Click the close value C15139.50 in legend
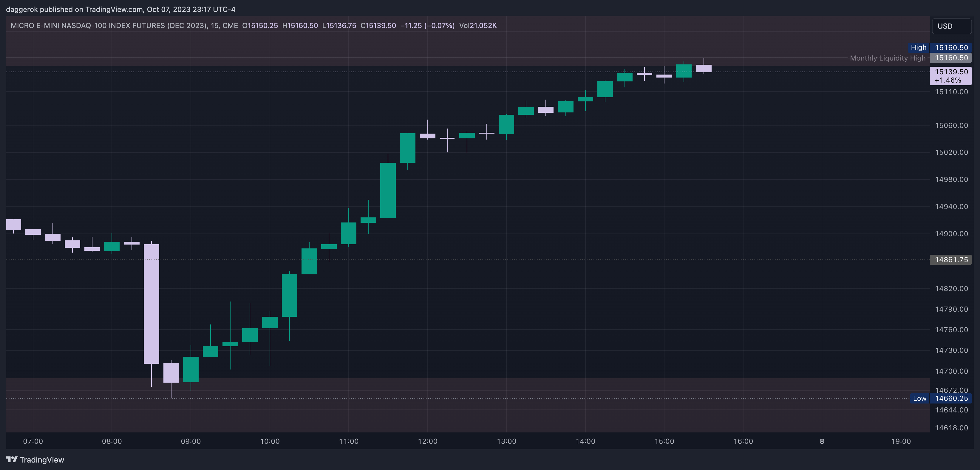This screenshot has height=470, width=980. click(378, 25)
